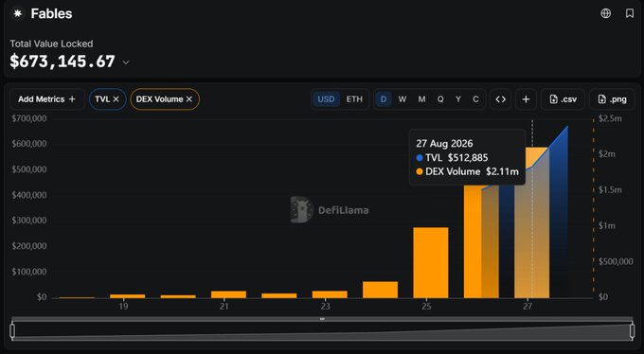Switch denomination to USD
The image size is (644, 354).
(326, 99)
